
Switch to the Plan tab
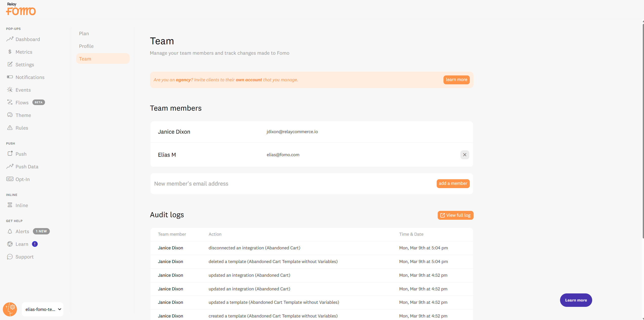[84, 33]
